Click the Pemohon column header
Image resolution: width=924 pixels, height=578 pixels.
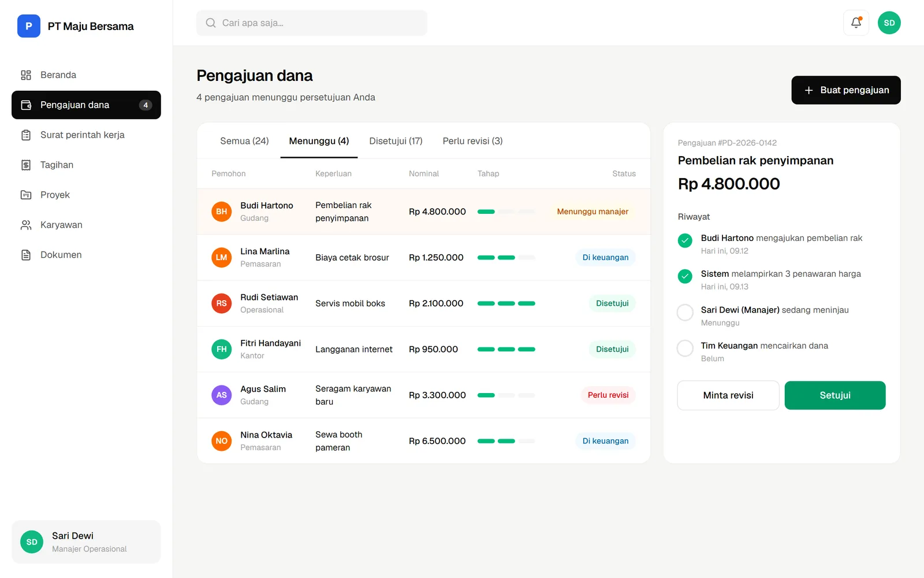point(229,173)
